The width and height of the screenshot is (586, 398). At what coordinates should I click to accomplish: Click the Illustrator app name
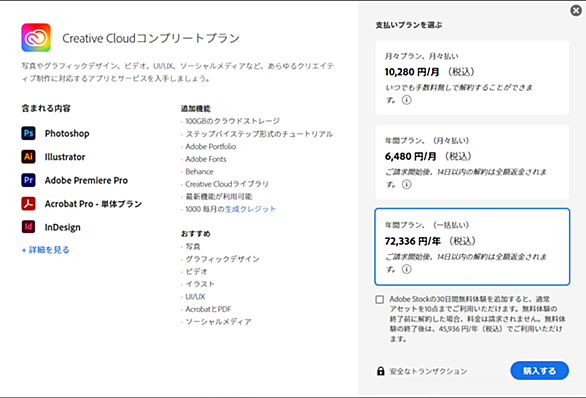click(65, 157)
